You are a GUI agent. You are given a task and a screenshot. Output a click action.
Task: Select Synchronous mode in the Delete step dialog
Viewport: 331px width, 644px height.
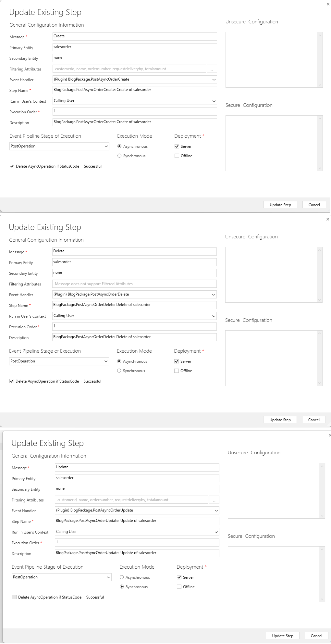coord(119,371)
